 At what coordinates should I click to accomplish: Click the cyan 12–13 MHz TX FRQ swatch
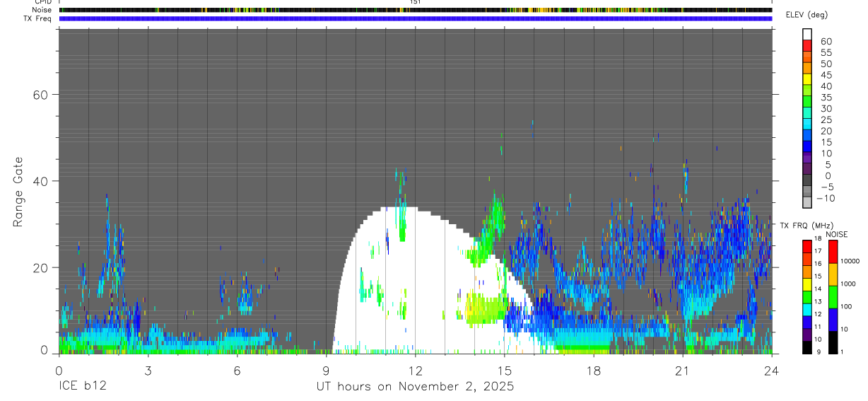coord(807,309)
